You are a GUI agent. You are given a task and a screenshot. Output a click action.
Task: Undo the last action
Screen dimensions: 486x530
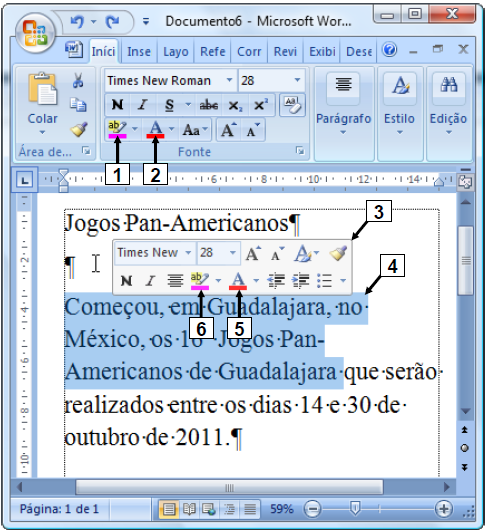(77, 22)
